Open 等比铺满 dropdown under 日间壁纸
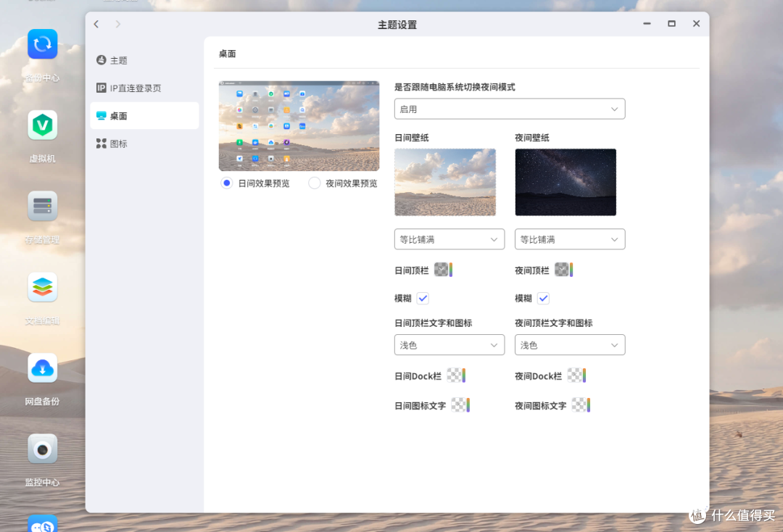Screen dimensions: 783x532 tap(449, 239)
